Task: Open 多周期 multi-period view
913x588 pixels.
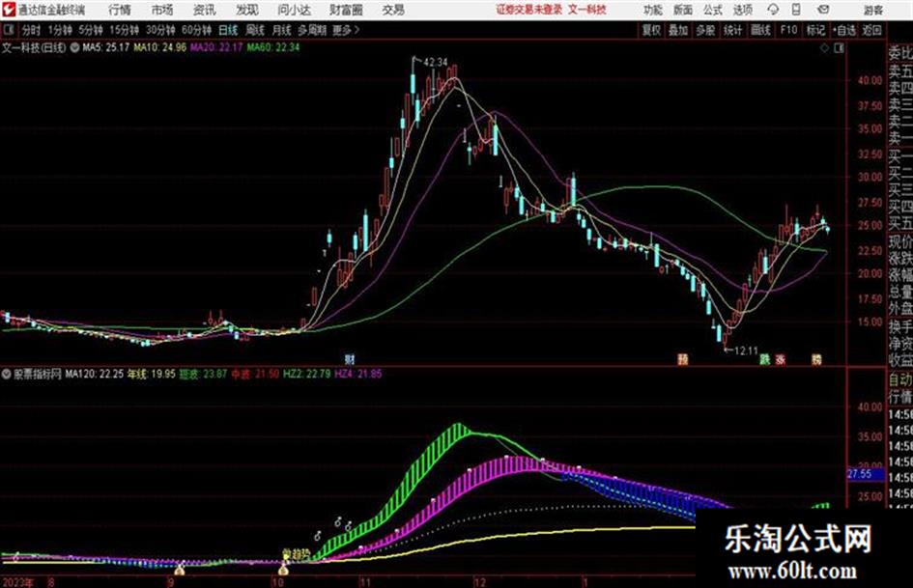Action: tap(312, 30)
